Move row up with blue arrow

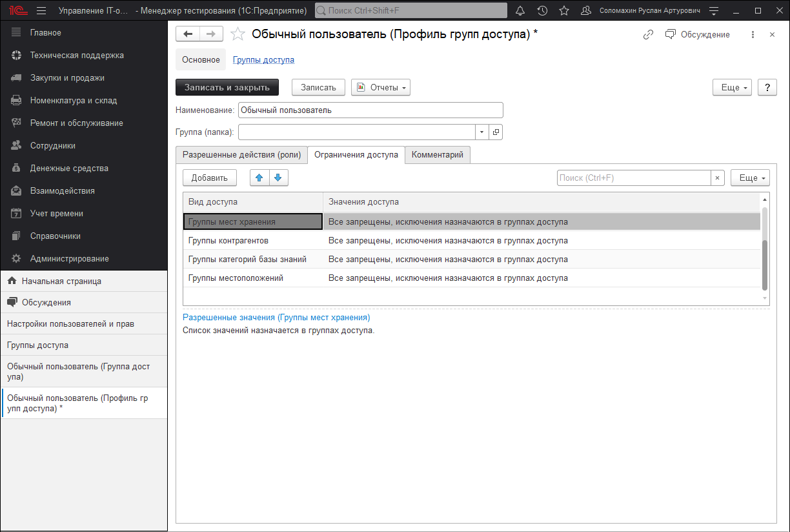pos(259,178)
